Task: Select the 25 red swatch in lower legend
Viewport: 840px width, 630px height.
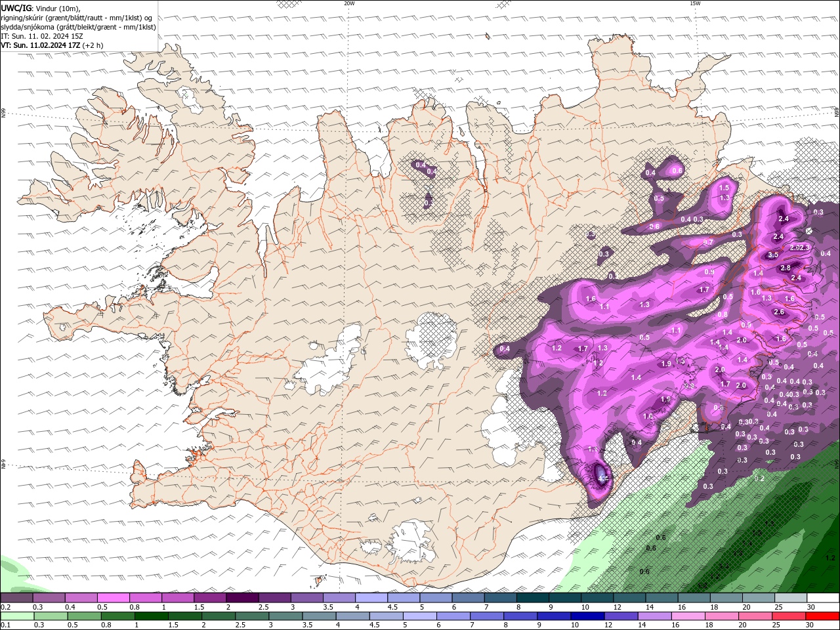Action: tap(789, 616)
